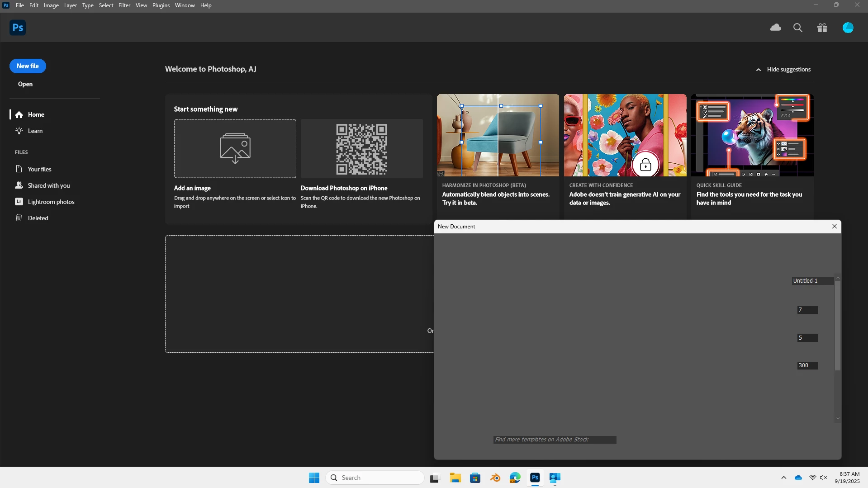
Task: Open the File menu
Action: click(x=20, y=5)
